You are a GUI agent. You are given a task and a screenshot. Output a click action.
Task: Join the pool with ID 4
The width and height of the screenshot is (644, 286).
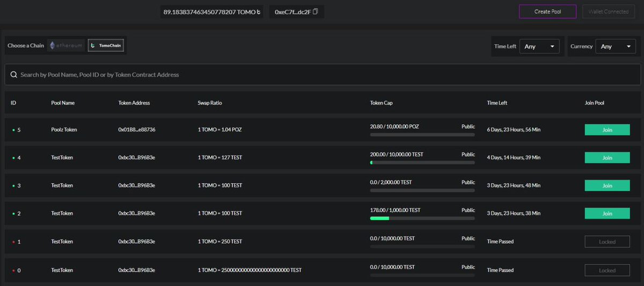(x=607, y=158)
